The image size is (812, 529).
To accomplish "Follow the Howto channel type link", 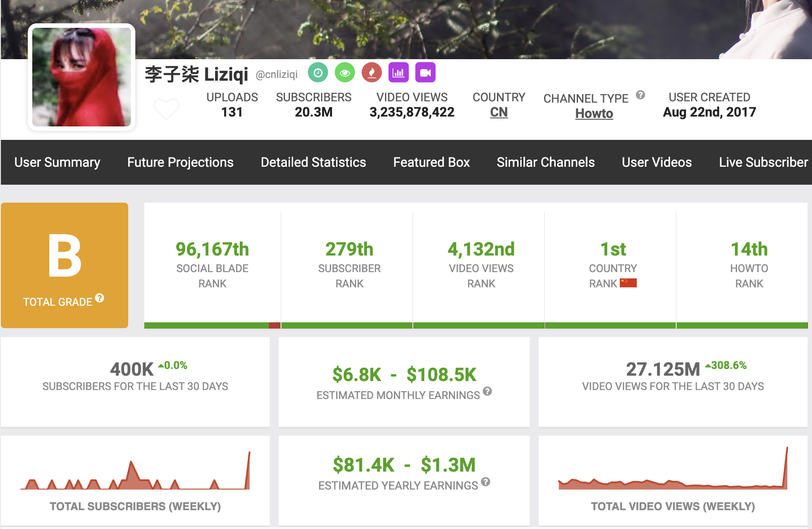I will (594, 113).
